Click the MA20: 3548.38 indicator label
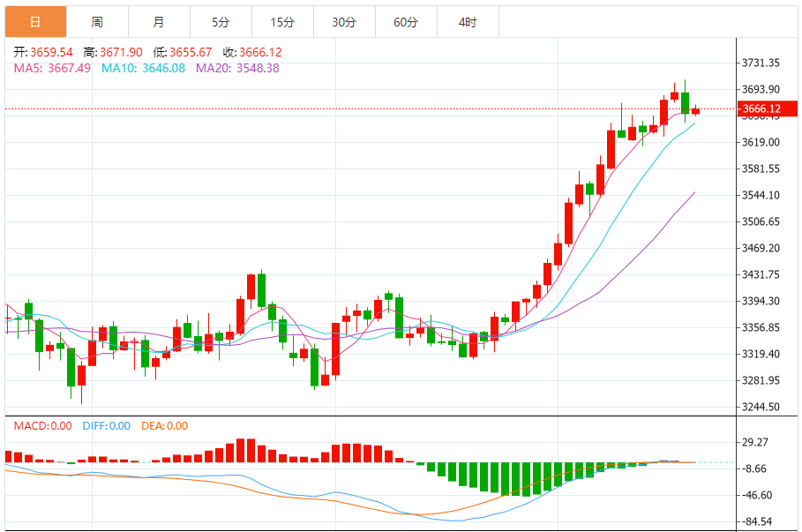 point(238,68)
